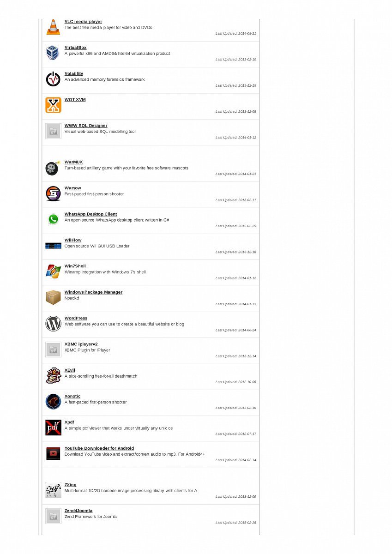Select the Win7Shell Windows flag icon
This screenshot has width=392, height=554.
(53, 272)
